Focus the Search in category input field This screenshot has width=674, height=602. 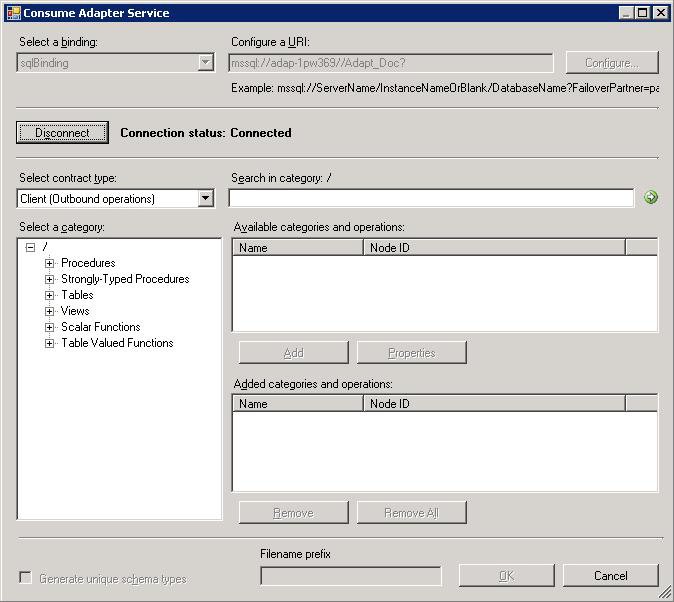[431, 198]
